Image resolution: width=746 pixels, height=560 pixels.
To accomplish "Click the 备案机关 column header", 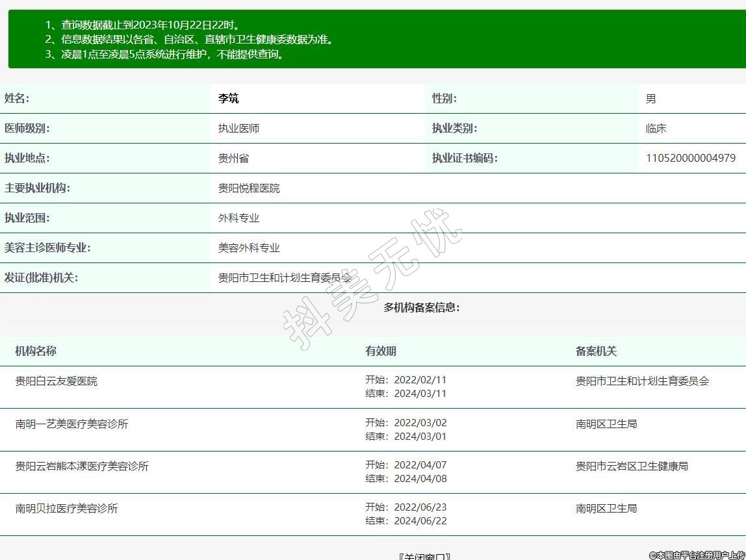I will pyautogui.click(x=596, y=351).
